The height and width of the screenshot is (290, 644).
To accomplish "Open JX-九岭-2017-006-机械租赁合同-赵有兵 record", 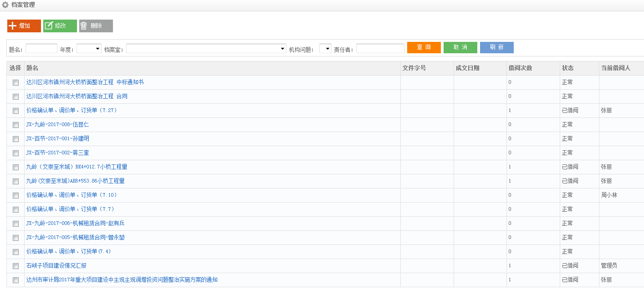I will [x=75, y=224].
